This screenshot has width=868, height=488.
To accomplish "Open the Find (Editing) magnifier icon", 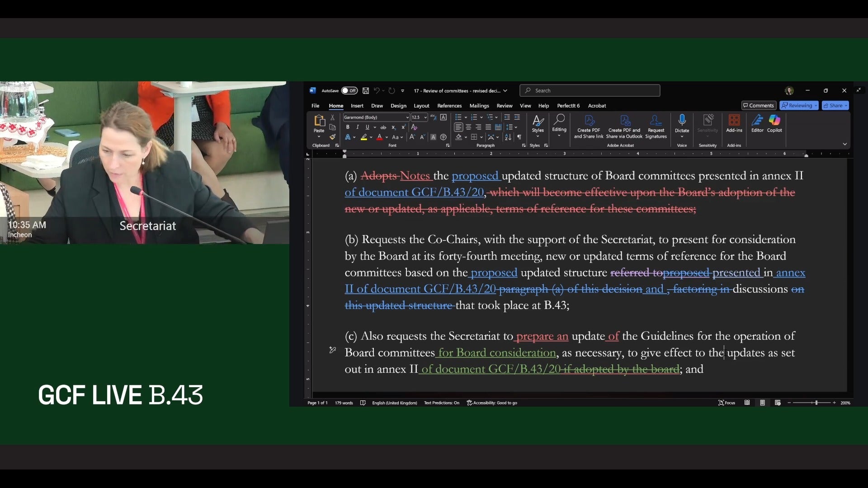I will pos(559,119).
